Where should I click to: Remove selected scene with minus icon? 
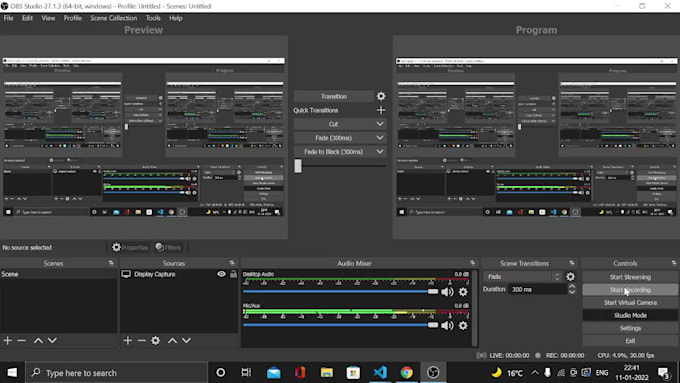tap(21, 340)
